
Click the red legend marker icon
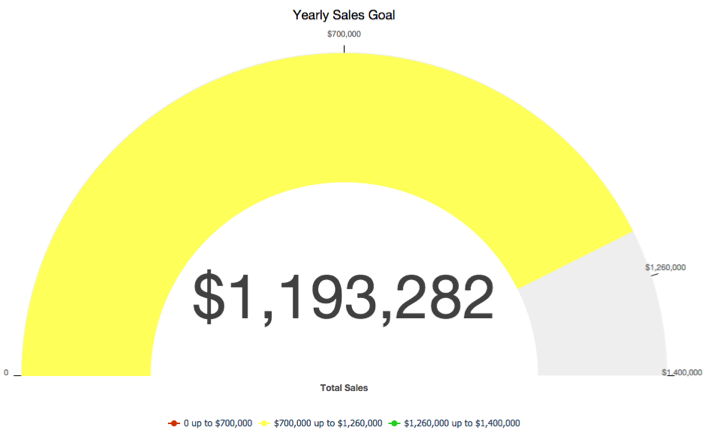[174, 423]
